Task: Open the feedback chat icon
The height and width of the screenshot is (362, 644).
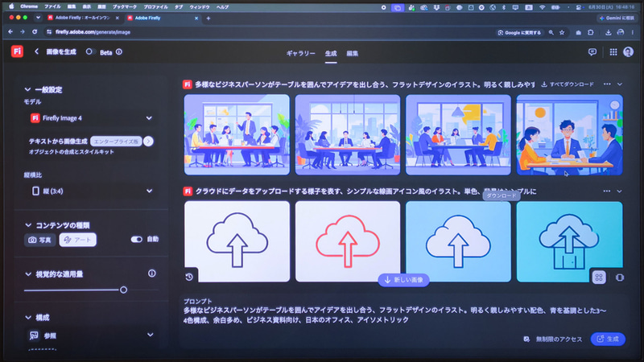Action: coord(592,52)
